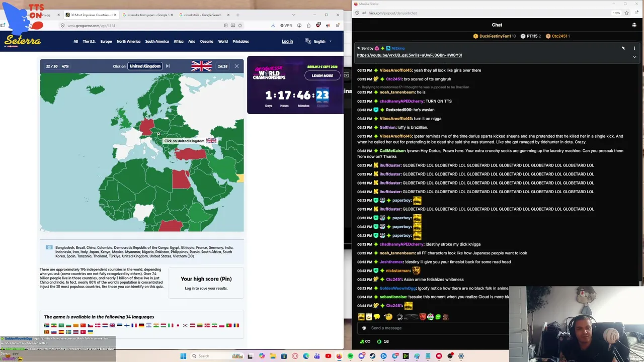Open Settings gear from the taskbar
644x362 pixels.
pyautogui.click(x=461, y=356)
